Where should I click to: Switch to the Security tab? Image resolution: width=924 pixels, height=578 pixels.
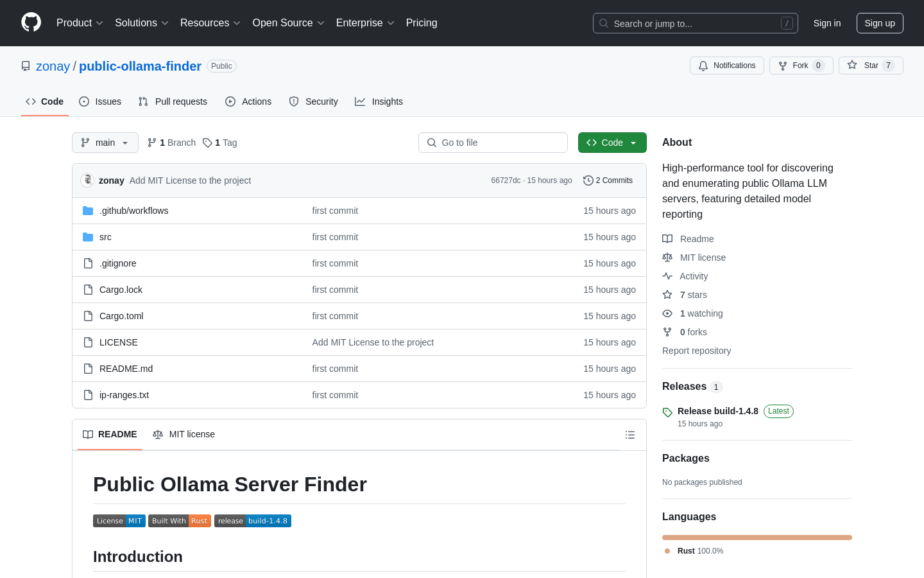tap(313, 101)
